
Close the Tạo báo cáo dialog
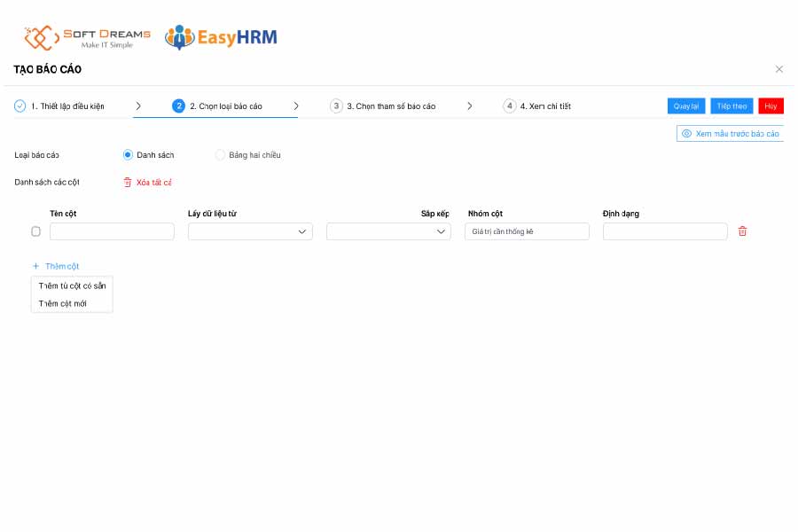coord(779,69)
